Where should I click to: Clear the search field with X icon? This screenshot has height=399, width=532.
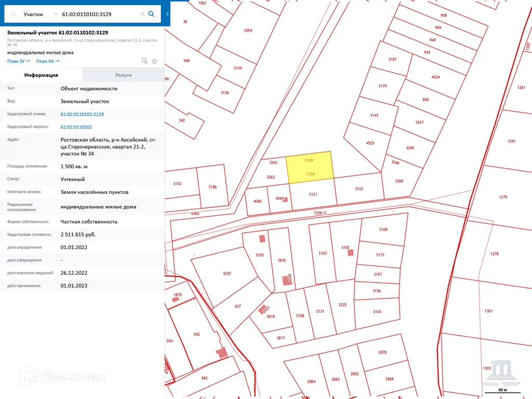click(x=142, y=14)
